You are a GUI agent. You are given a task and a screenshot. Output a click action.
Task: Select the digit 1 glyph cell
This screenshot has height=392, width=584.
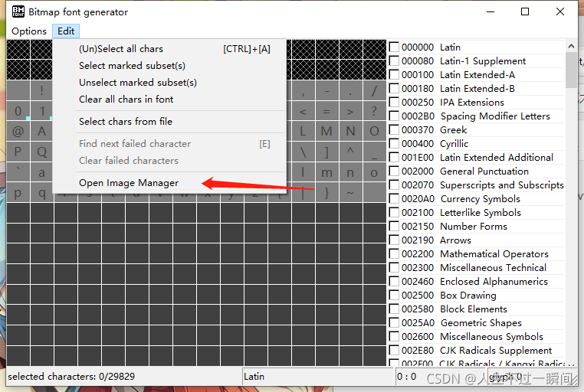[41, 111]
